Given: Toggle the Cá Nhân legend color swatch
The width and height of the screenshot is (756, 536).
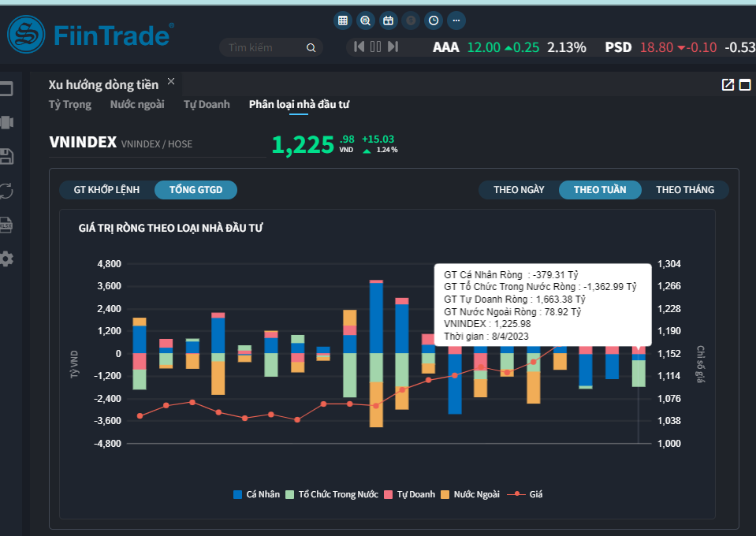Looking at the screenshot, I should tap(238, 493).
